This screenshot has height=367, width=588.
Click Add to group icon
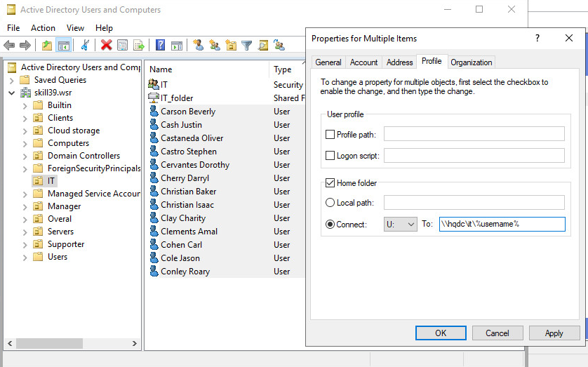pos(279,46)
